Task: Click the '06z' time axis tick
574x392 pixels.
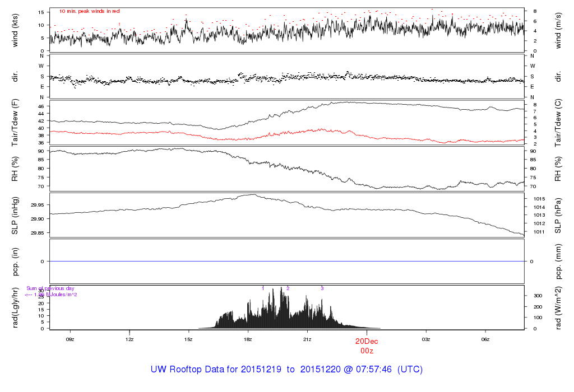Action: click(485, 339)
